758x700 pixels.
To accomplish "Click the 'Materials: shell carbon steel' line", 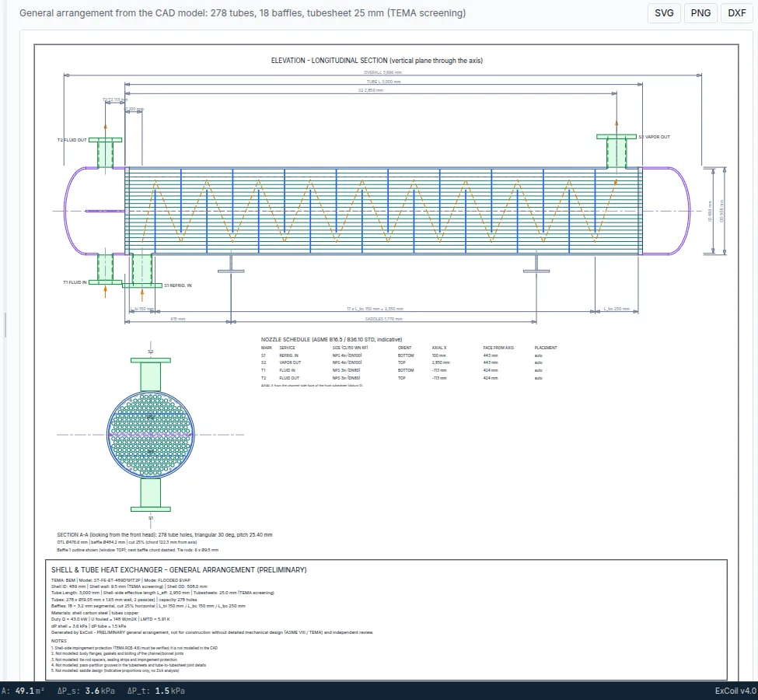I will (95, 613).
